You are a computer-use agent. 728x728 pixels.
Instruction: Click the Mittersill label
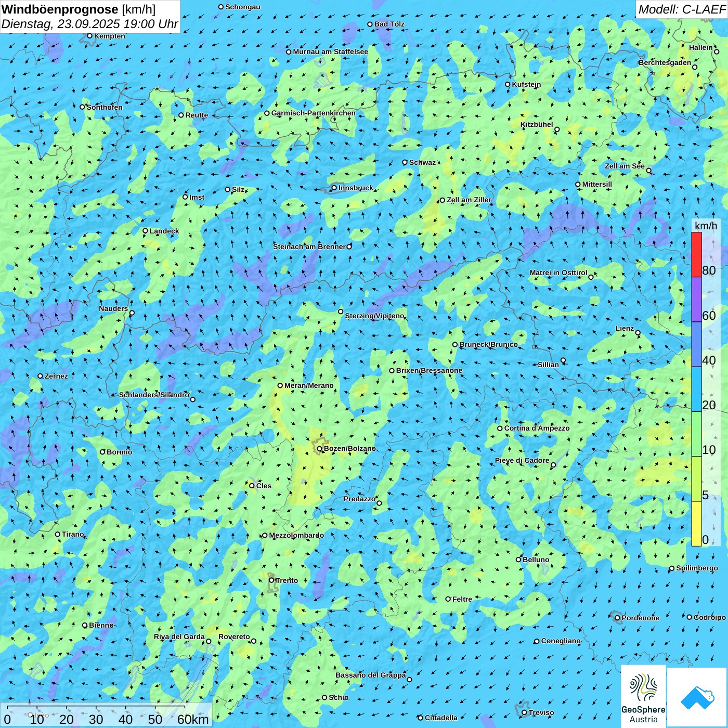[x=597, y=184]
